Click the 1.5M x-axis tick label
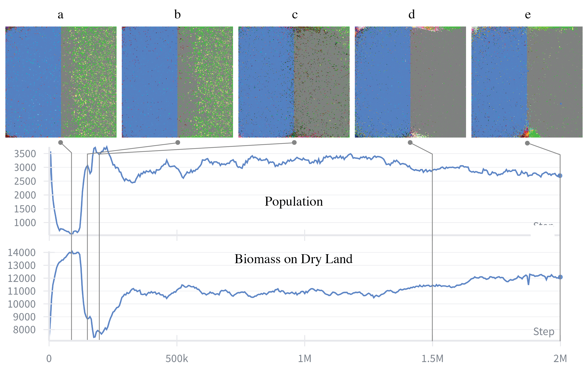 pos(432,359)
